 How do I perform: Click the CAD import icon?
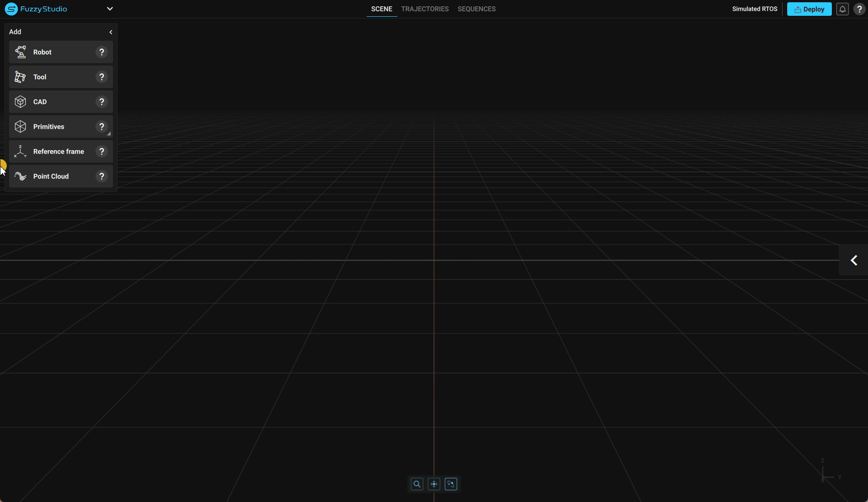point(20,102)
